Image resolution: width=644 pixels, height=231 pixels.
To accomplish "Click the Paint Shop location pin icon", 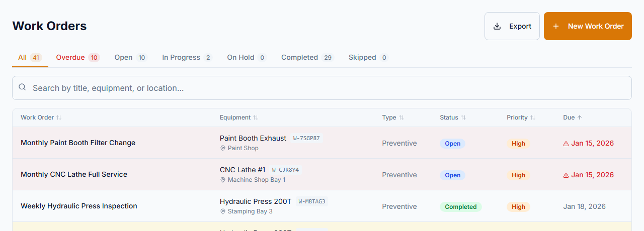I will coord(223,148).
